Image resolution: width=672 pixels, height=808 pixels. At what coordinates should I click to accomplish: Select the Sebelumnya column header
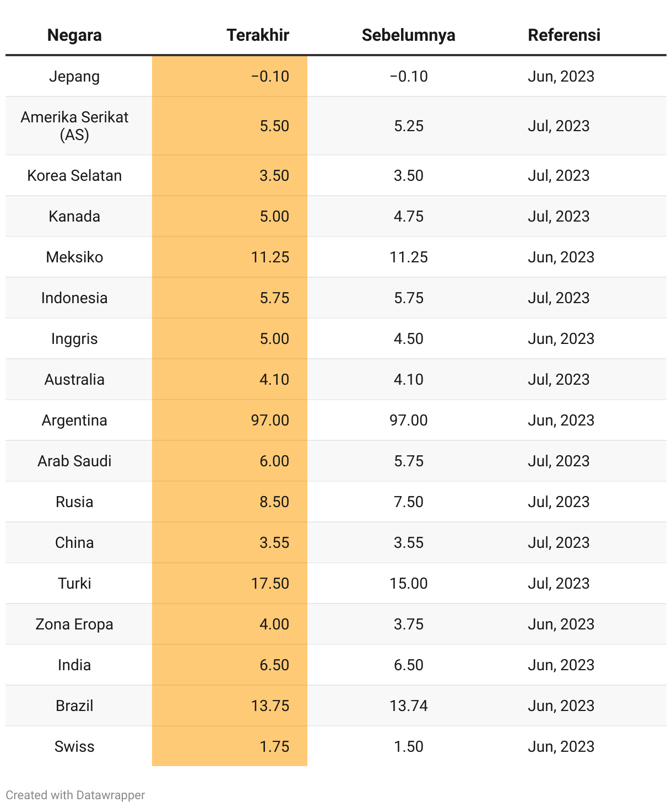click(x=409, y=35)
